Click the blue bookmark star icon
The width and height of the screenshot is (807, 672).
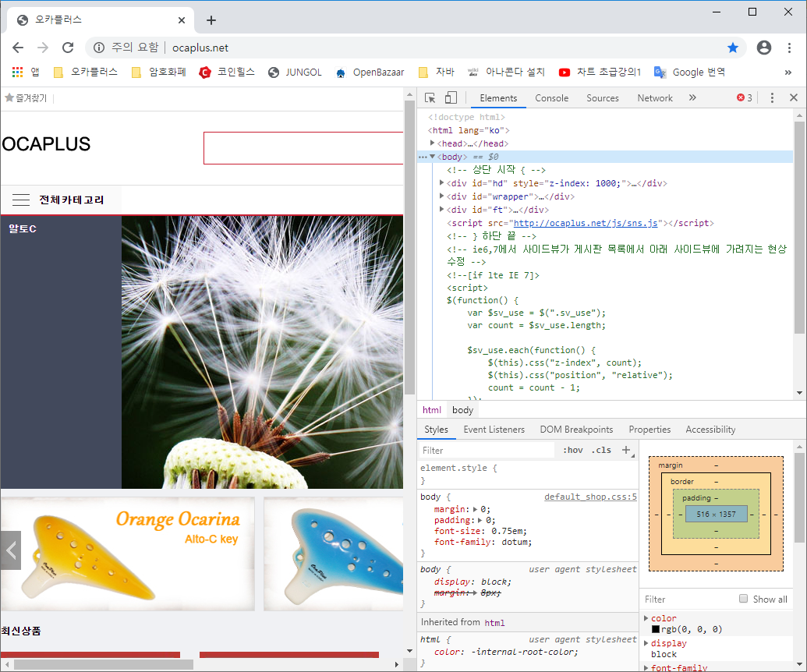click(x=733, y=48)
